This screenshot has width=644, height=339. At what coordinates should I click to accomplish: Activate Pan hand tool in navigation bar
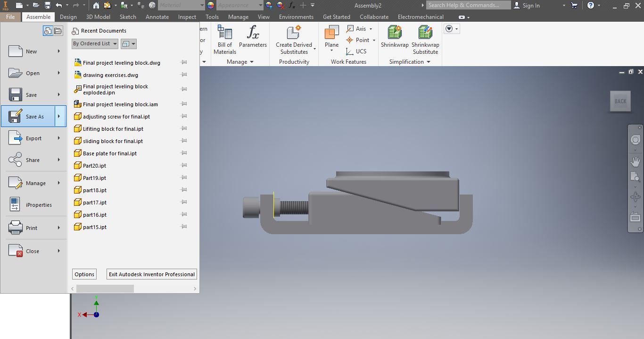coord(635,161)
